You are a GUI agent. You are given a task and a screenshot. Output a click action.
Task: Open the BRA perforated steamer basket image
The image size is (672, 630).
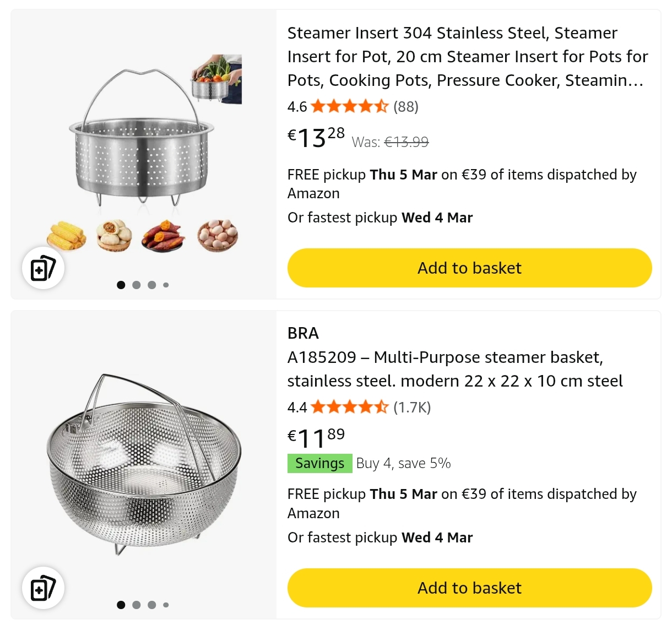tap(143, 463)
